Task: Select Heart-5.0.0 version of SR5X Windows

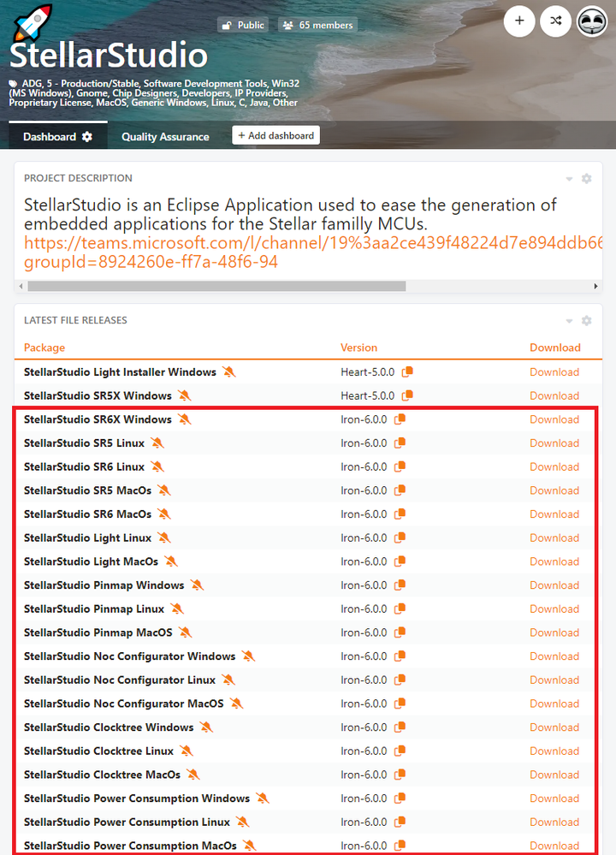Action: tap(367, 395)
